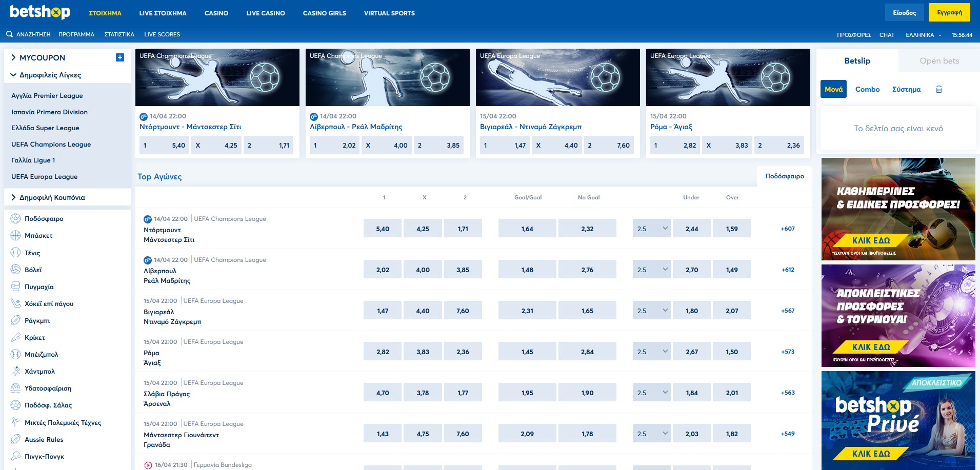Clear betslip using the trash icon
This screenshot has width=980, height=470.
pyautogui.click(x=939, y=89)
